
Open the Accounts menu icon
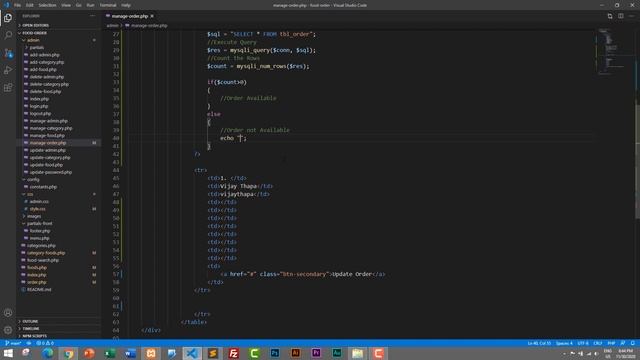tap(8, 313)
